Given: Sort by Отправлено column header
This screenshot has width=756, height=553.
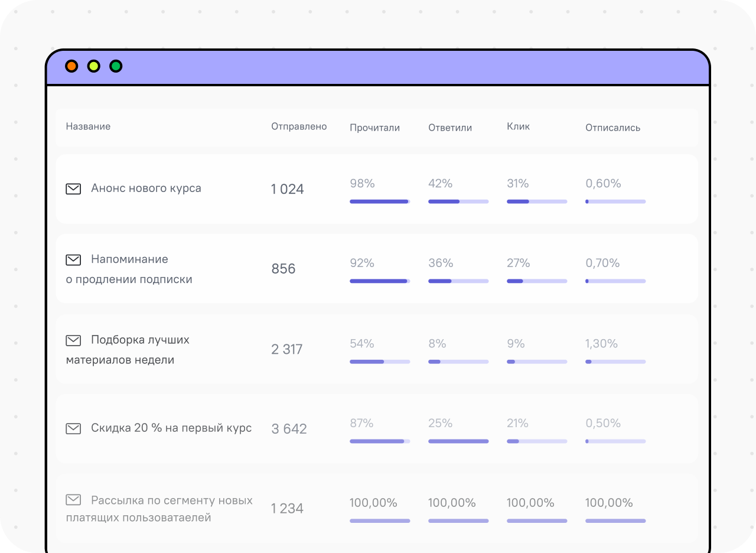Looking at the screenshot, I should coord(299,126).
